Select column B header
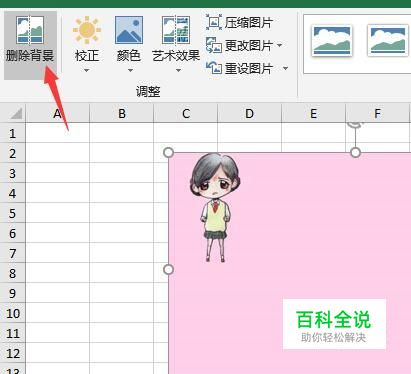The height and width of the screenshot is (374, 411). pyautogui.click(x=122, y=113)
